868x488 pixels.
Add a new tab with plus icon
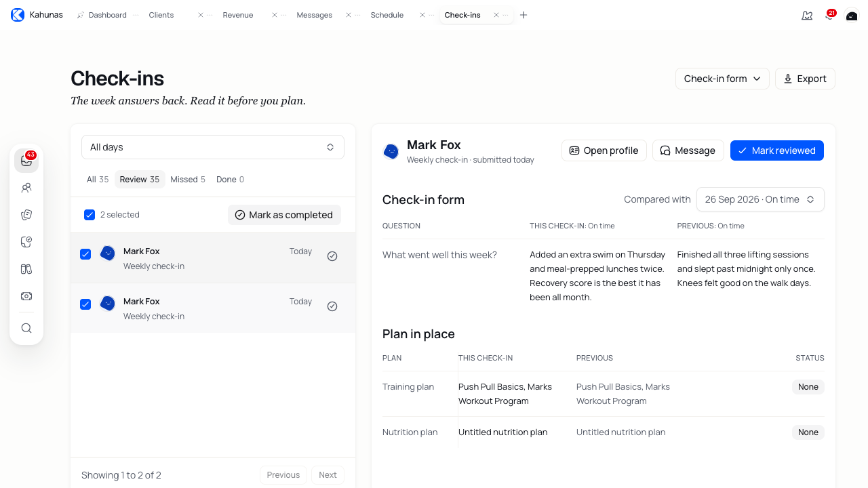[x=524, y=15]
